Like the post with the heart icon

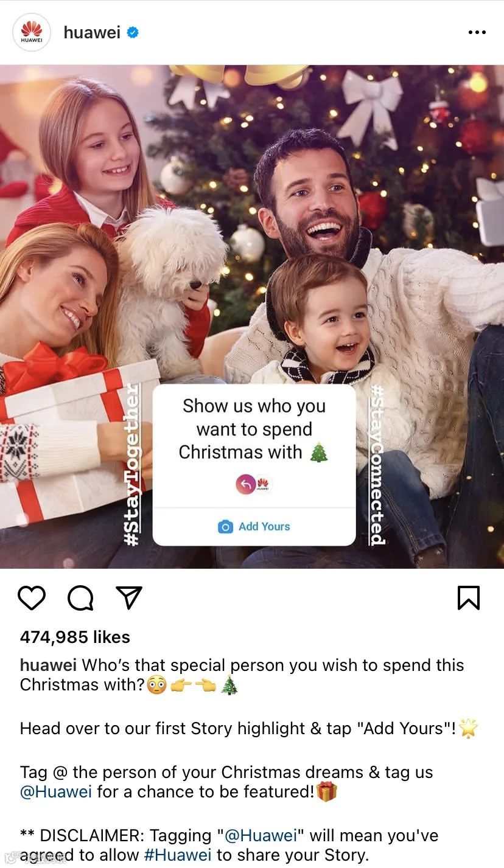(32, 598)
